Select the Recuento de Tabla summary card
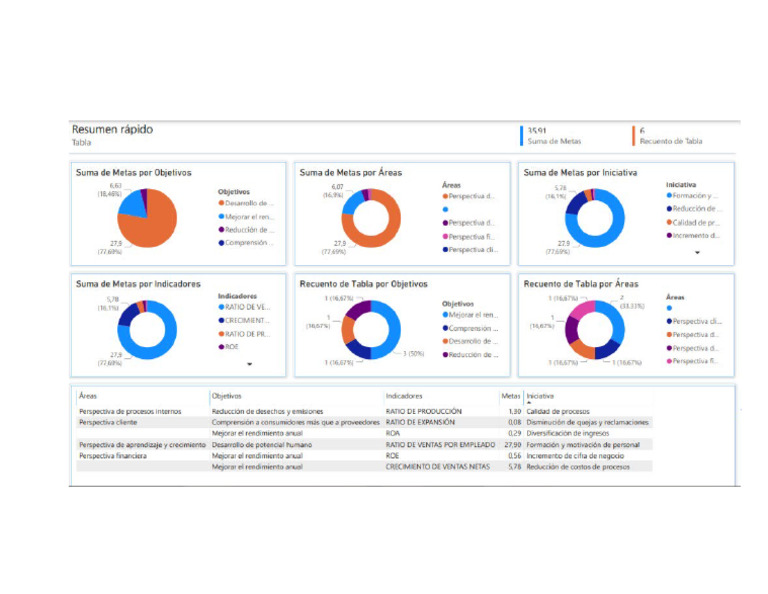 (x=667, y=136)
